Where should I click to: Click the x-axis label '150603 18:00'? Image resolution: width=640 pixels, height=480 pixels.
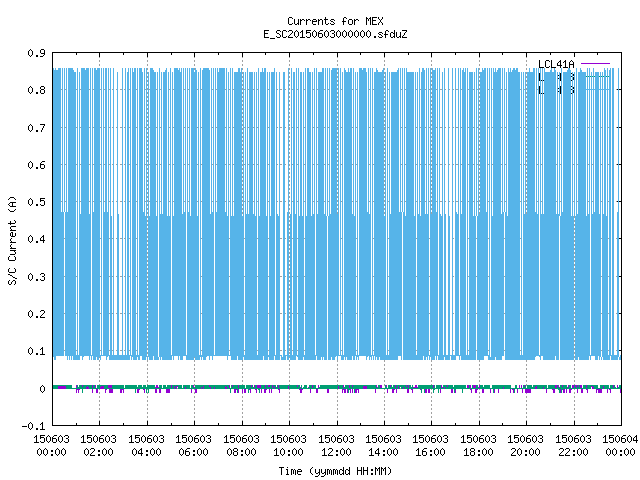tap(478, 446)
